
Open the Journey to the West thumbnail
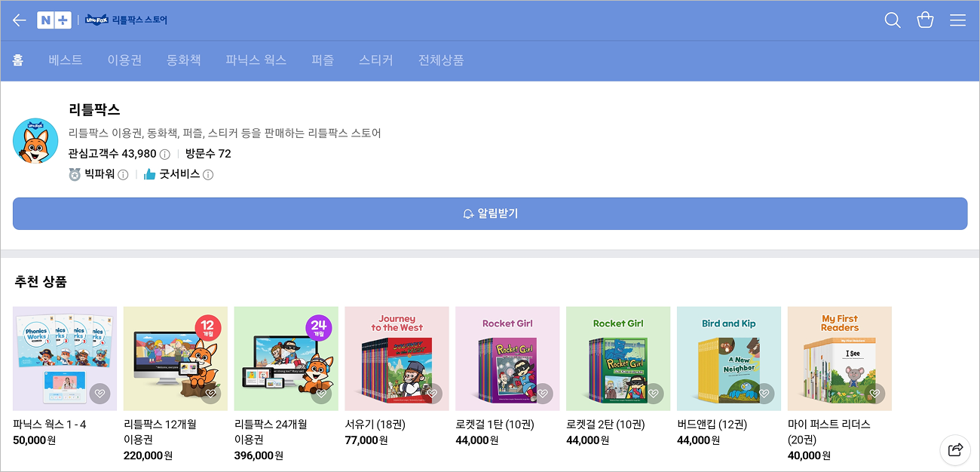[397, 359]
